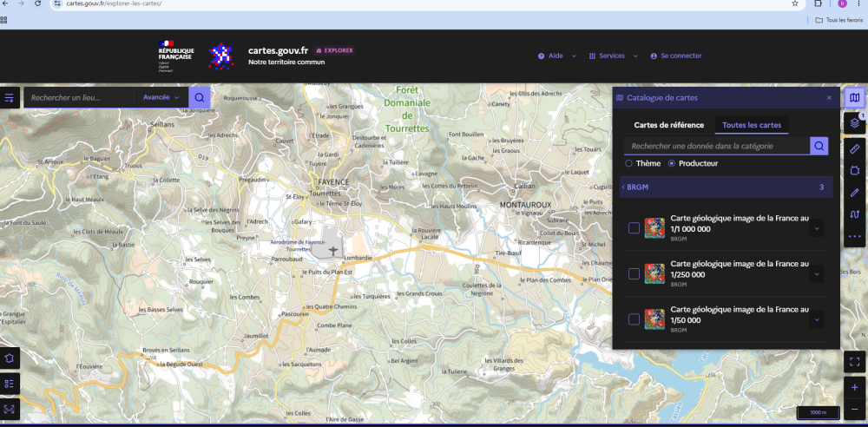This screenshot has height=427, width=868.
Task: Click the Aérodrome de Fayence-Tourrettes map label
Action: (x=299, y=246)
